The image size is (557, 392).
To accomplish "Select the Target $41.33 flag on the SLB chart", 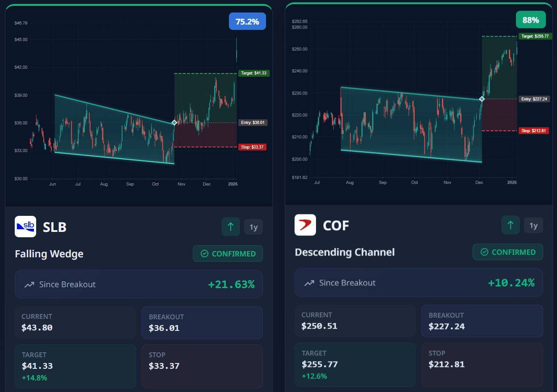I will tap(254, 73).
